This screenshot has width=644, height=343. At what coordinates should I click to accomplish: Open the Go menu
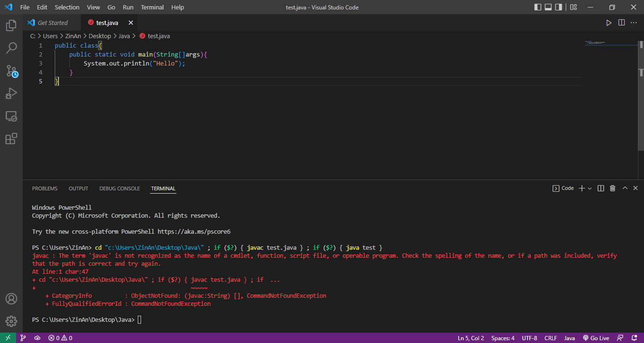[111, 7]
